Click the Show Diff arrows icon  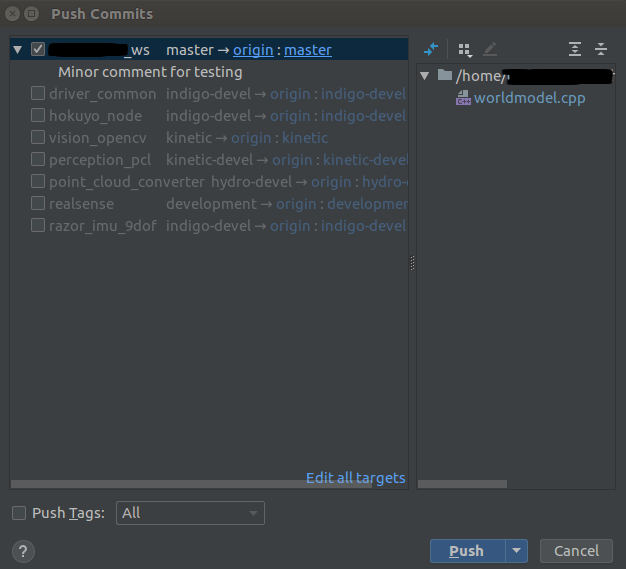pos(431,49)
